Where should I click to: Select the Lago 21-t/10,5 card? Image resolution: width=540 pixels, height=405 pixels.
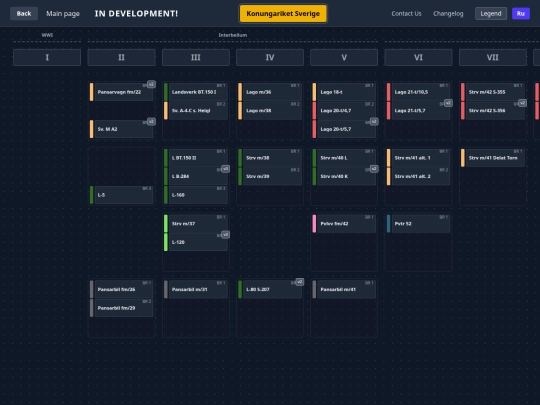[x=418, y=92]
